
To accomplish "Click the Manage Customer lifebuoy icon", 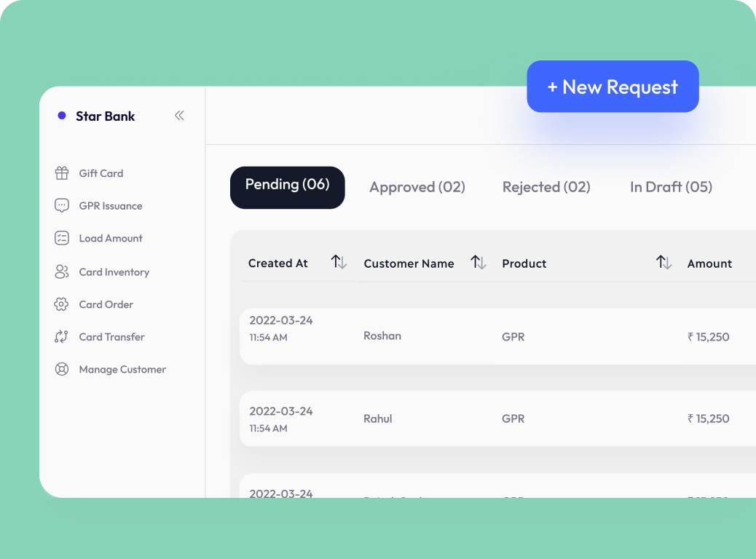I will pyautogui.click(x=62, y=370).
